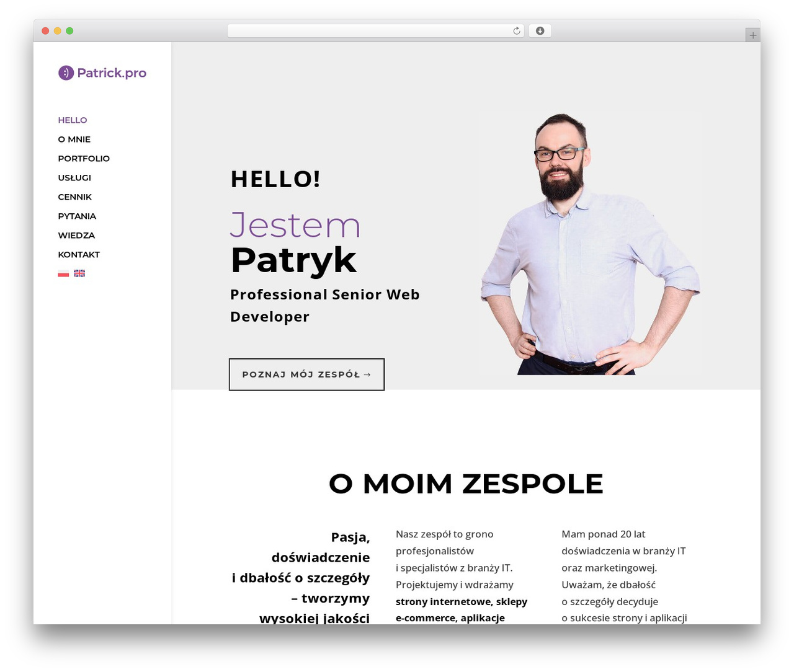Click the Patrick.pro smiley logo icon
Image resolution: width=794 pixels, height=672 pixels.
[66, 73]
